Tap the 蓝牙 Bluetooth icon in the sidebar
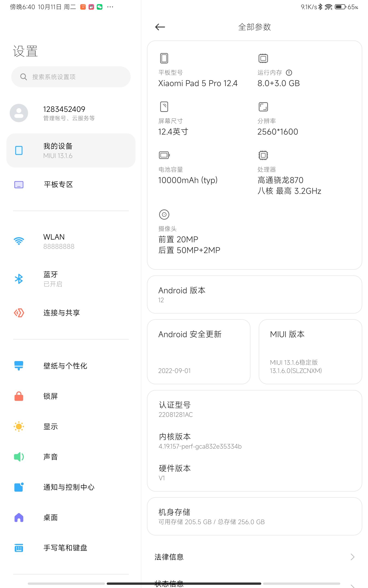 coord(19,279)
